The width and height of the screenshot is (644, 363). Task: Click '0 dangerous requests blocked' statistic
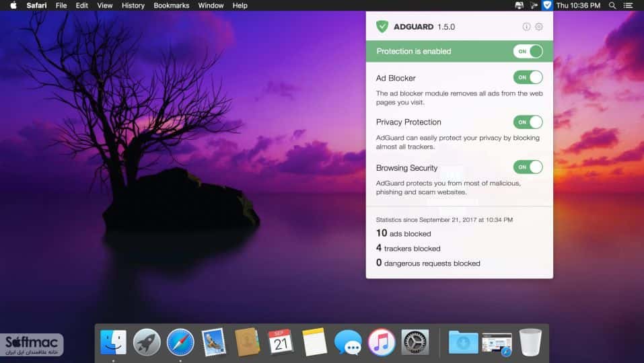tap(428, 263)
